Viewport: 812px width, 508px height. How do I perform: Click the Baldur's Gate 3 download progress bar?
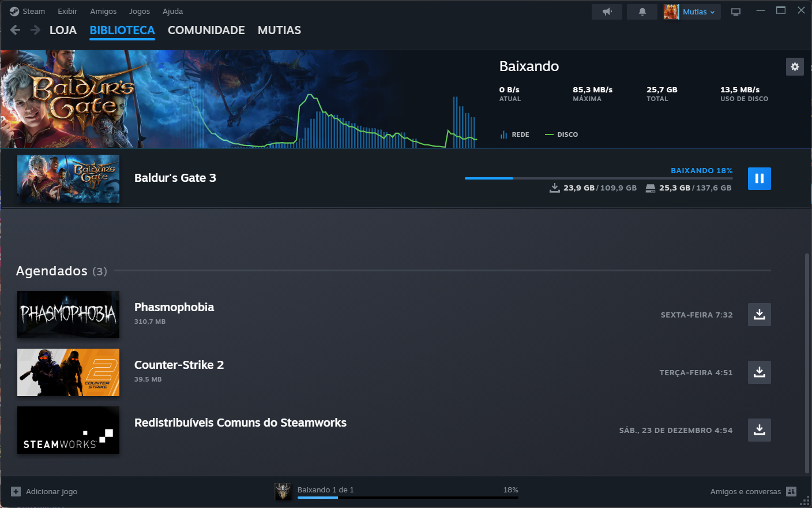(x=599, y=178)
